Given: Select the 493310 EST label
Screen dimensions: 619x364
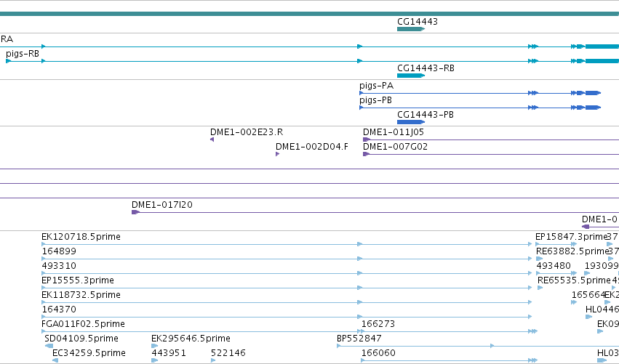Looking at the screenshot, I should [x=59, y=266].
